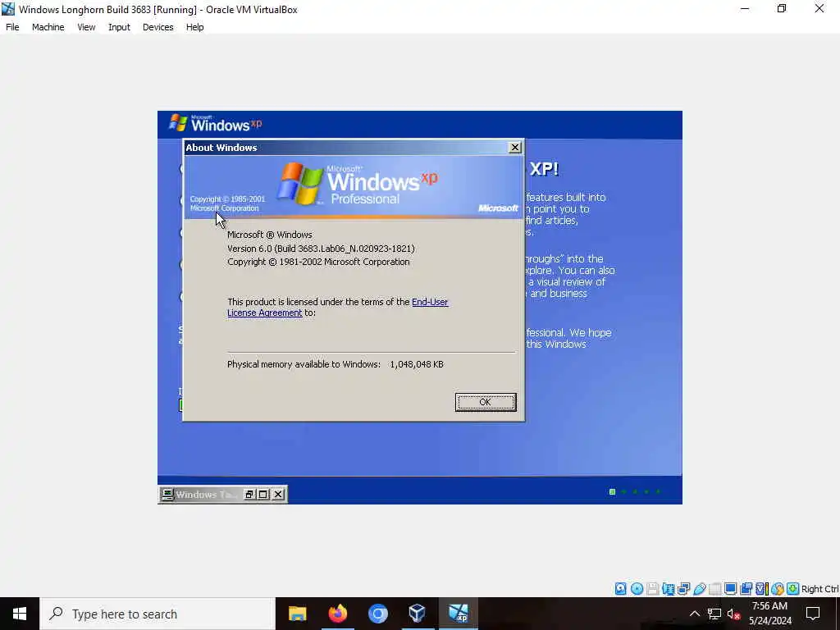Click the Windows XP logo in tour header
The width and height of the screenshot is (840, 630).
pos(216,124)
